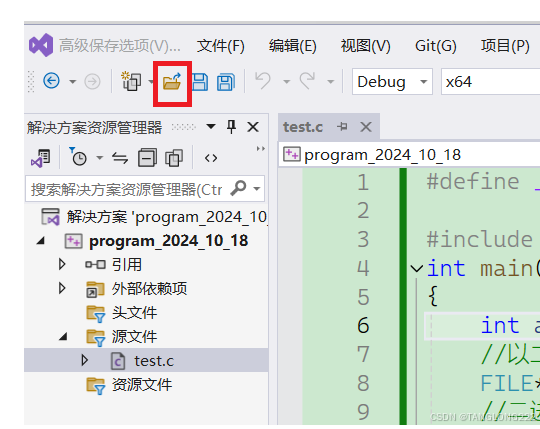Open the redo history dropdown

click(331, 82)
